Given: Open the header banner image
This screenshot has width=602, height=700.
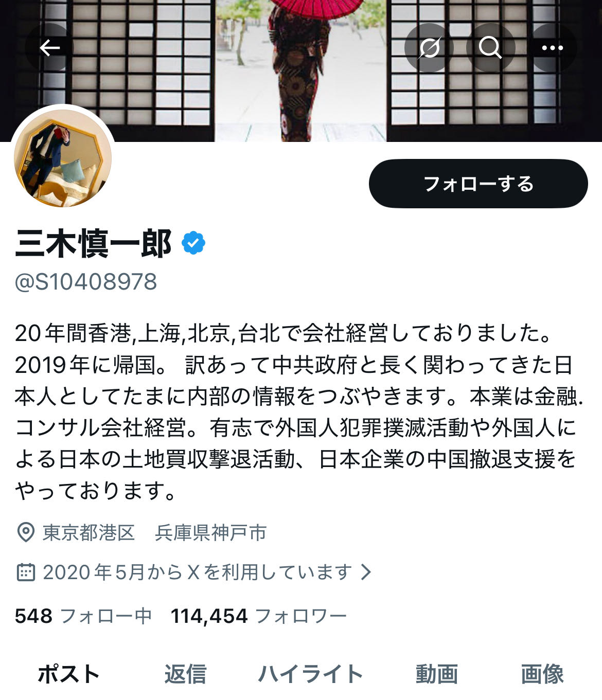Looking at the screenshot, I should 301,70.
